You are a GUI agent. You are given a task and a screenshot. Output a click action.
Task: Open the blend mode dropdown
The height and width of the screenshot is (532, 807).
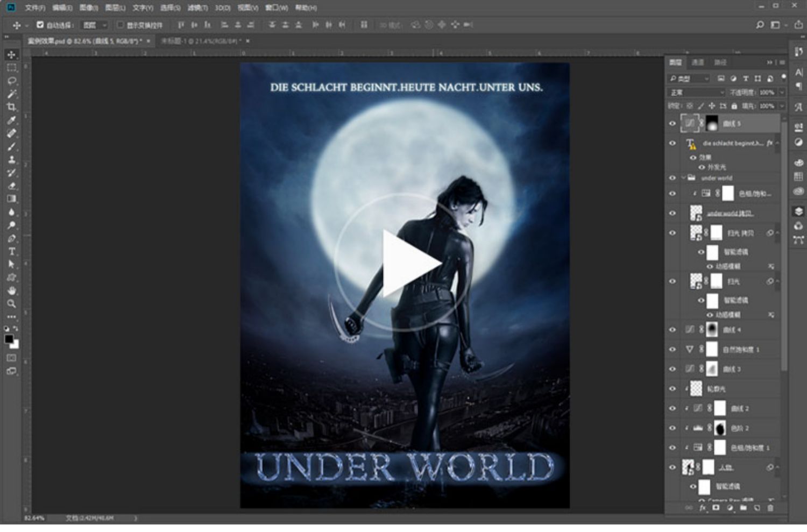(x=697, y=93)
